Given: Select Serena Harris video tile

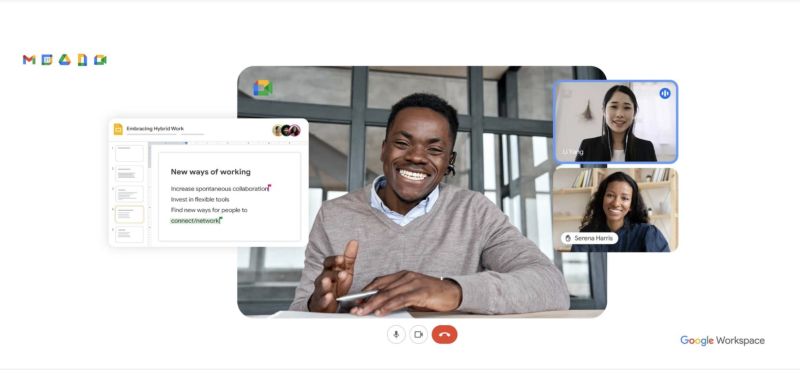Looking at the screenshot, I should click(615, 210).
